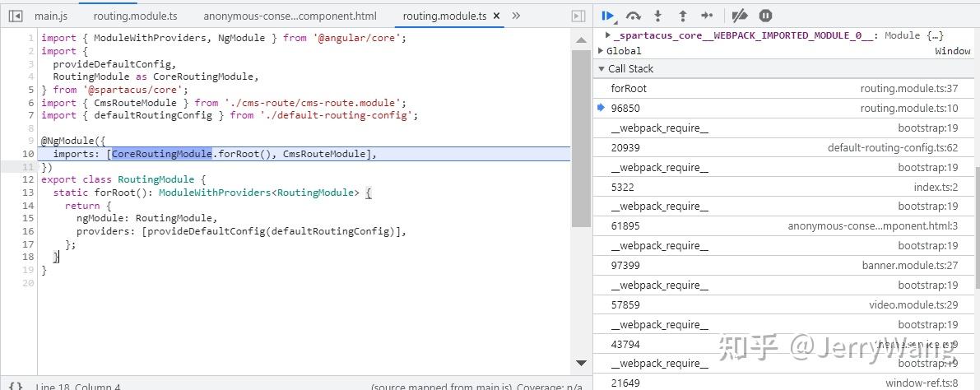Toggle the file navigator sidebar icon

click(17, 16)
